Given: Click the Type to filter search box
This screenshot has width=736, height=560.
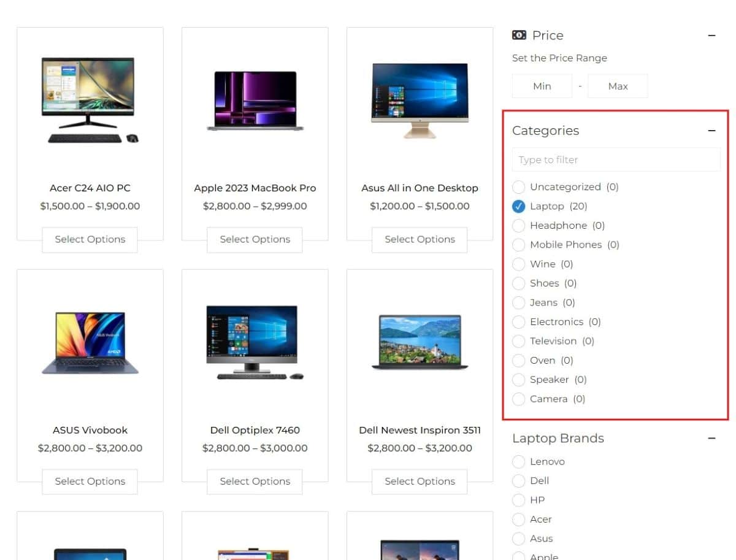Looking at the screenshot, I should pyautogui.click(x=616, y=159).
